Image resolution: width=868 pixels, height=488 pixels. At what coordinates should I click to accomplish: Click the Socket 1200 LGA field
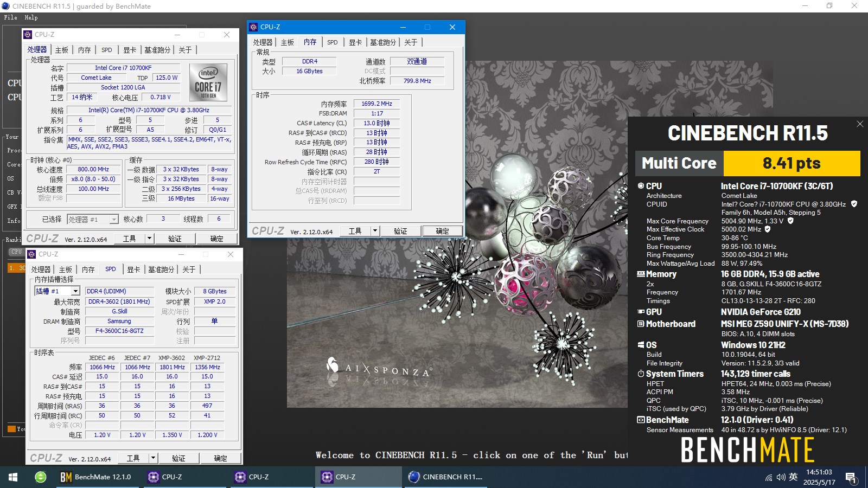click(123, 87)
